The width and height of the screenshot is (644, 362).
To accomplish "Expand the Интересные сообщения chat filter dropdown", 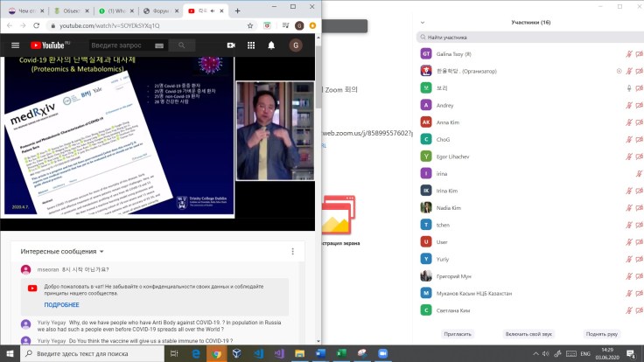I will 101,252.
